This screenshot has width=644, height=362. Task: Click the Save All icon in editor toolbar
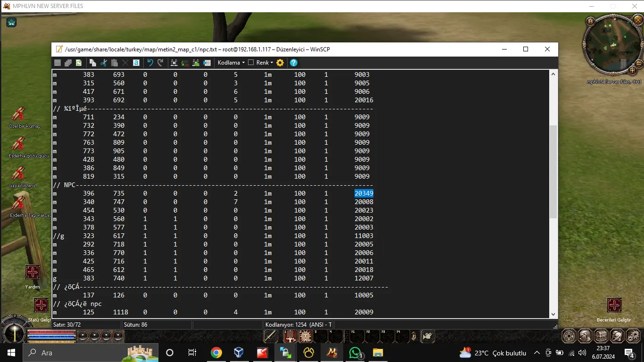[x=68, y=63]
